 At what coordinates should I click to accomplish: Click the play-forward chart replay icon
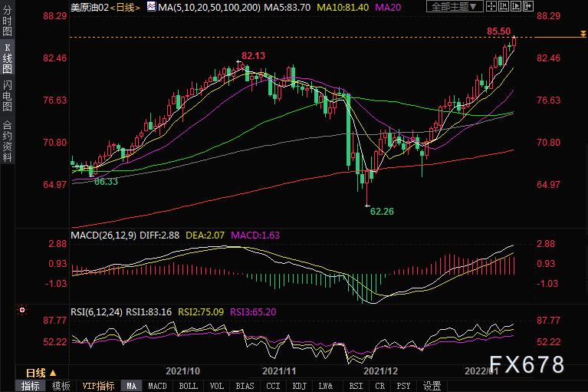516,6
